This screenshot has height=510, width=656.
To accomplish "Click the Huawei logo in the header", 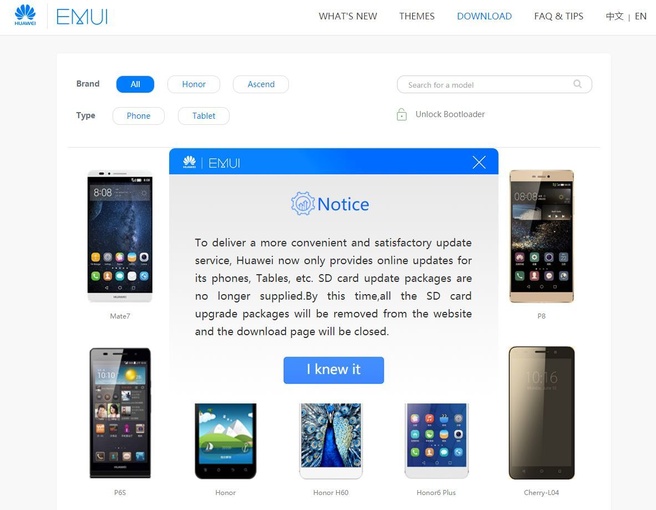I will pyautogui.click(x=25, y=15).
